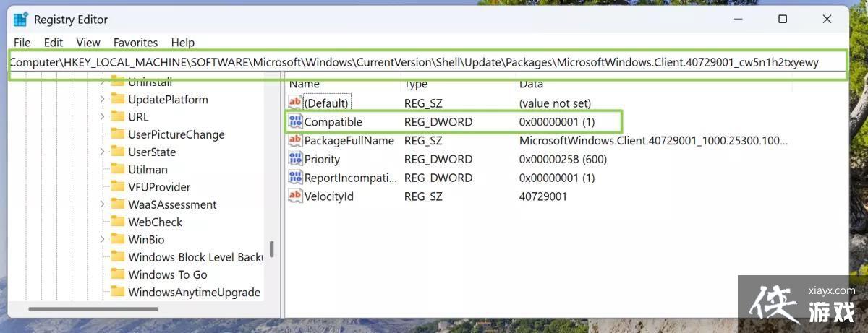The width and height of the screenshot is (868, 333).
Task: Click the string icon beside (Default) value
Action: pos(295,103)
